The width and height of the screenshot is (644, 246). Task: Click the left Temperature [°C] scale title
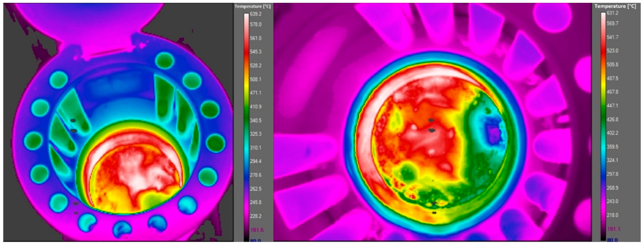253,6
